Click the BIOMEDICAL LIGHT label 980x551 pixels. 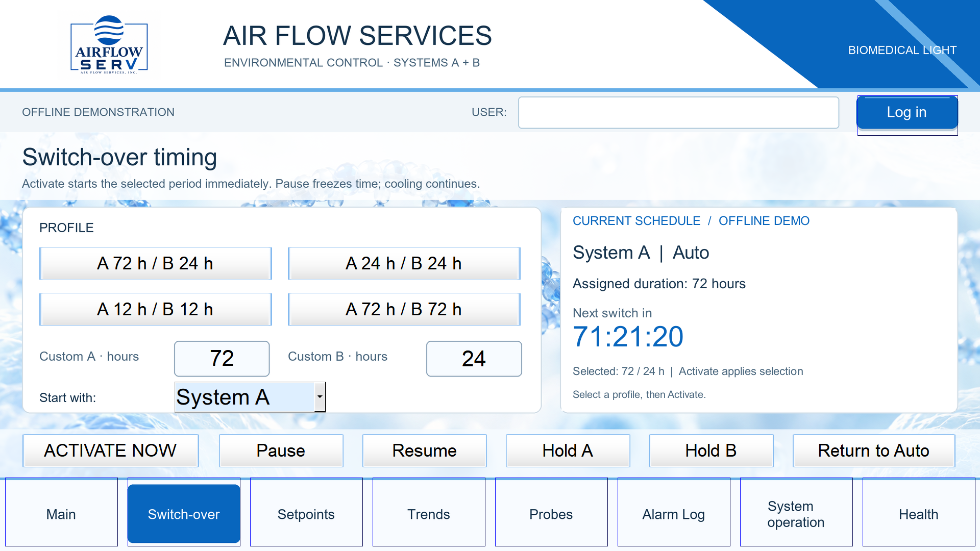pos(902,50)
